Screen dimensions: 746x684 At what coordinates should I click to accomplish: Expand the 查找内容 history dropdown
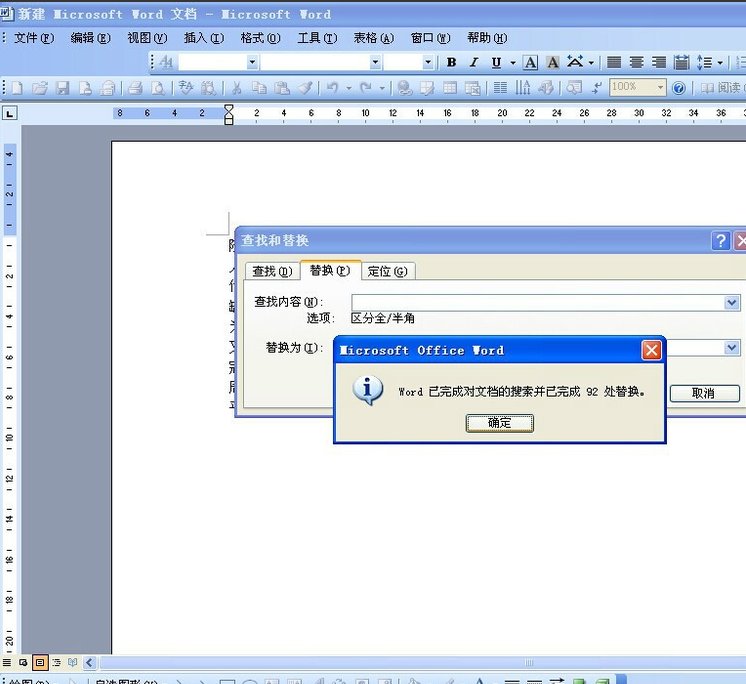tap(732, 303)
